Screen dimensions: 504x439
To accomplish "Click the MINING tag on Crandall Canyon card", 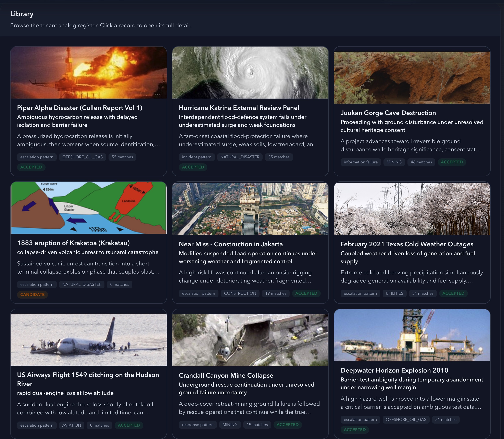I will (x=230, y=425).
